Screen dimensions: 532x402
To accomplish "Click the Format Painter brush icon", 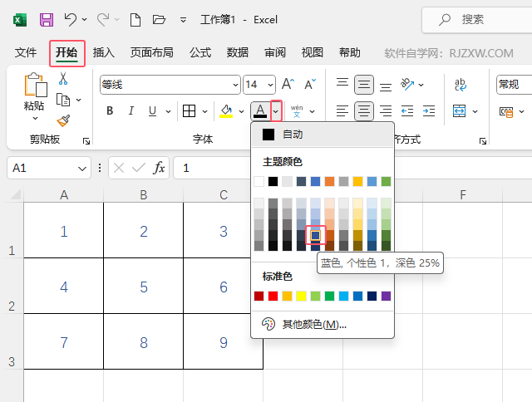I will pos(63,120).
